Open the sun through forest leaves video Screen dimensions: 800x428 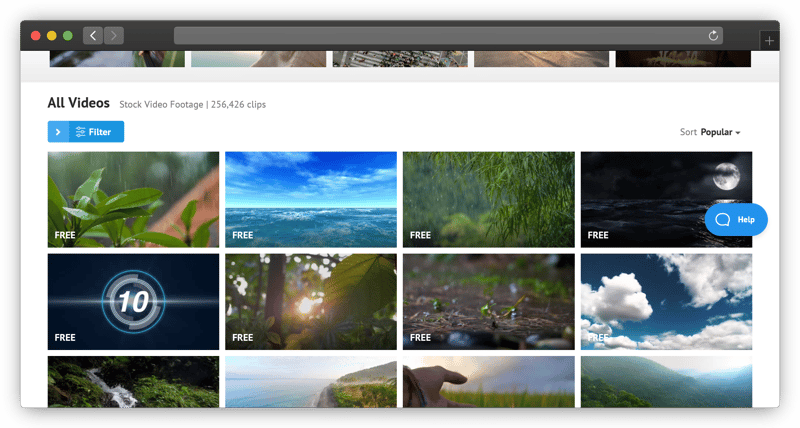[x=311, y=301]
